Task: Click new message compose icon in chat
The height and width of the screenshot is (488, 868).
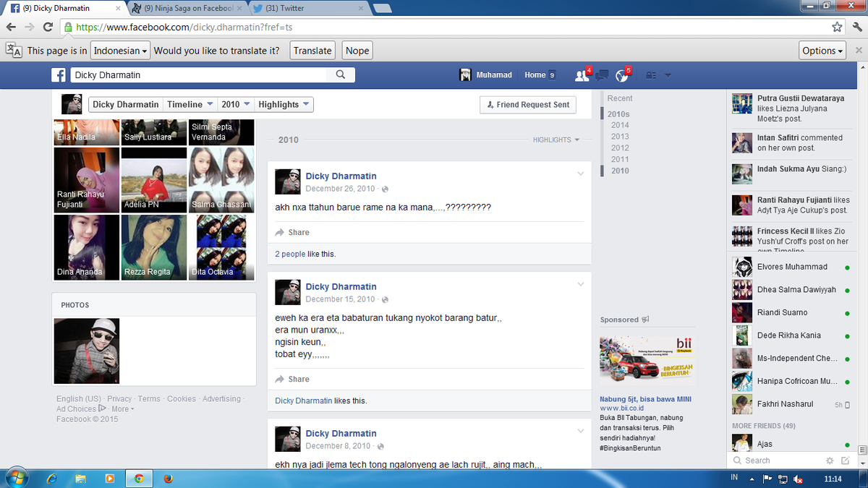Action: [x=846, y=461]
